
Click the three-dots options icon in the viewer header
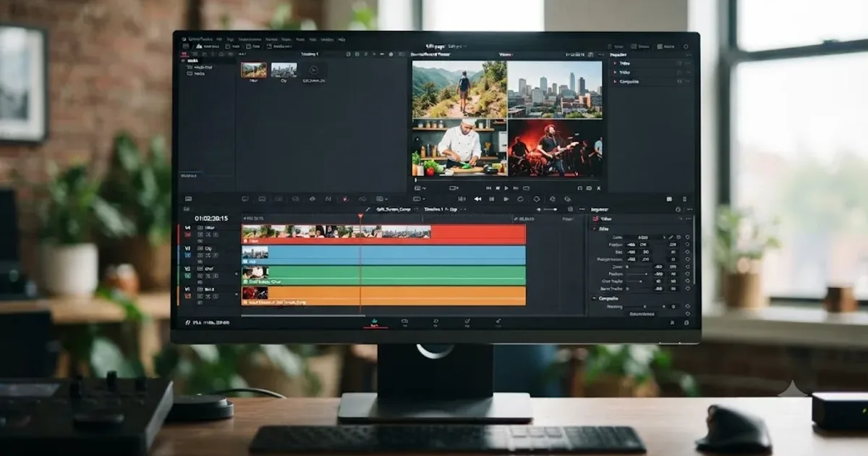click(x=600, y=54)
